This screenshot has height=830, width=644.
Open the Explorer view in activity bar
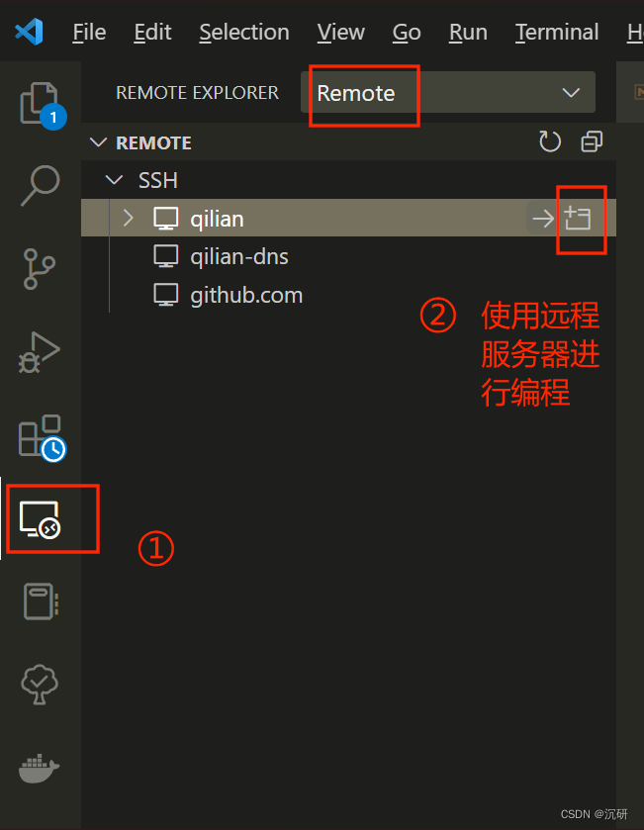(41, 104)
